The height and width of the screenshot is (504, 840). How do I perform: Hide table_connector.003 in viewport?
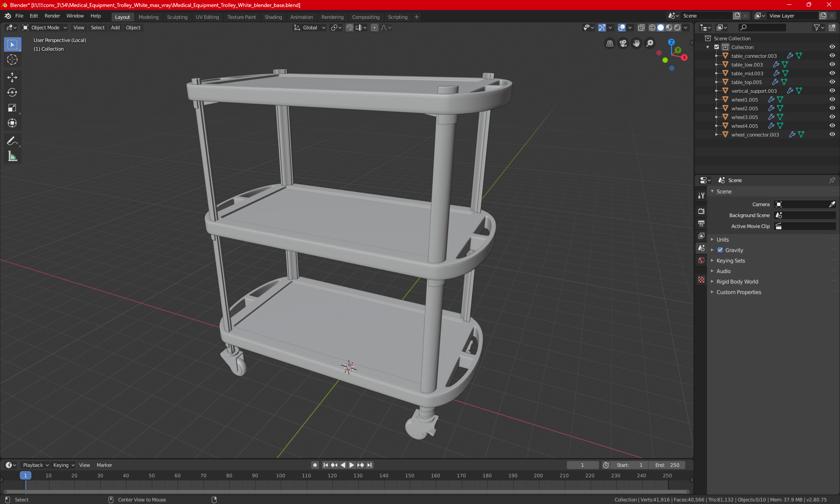[832, 56]
